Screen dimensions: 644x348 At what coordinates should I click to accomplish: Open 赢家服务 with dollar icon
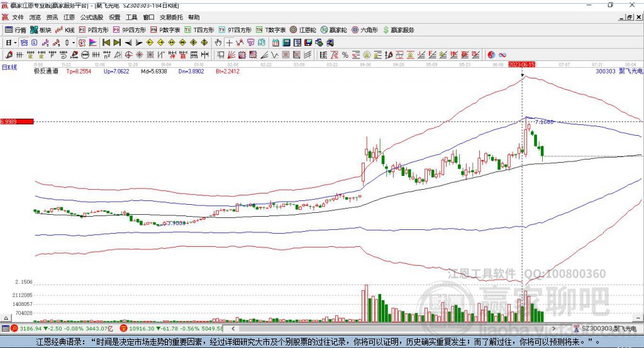point(398,30)
